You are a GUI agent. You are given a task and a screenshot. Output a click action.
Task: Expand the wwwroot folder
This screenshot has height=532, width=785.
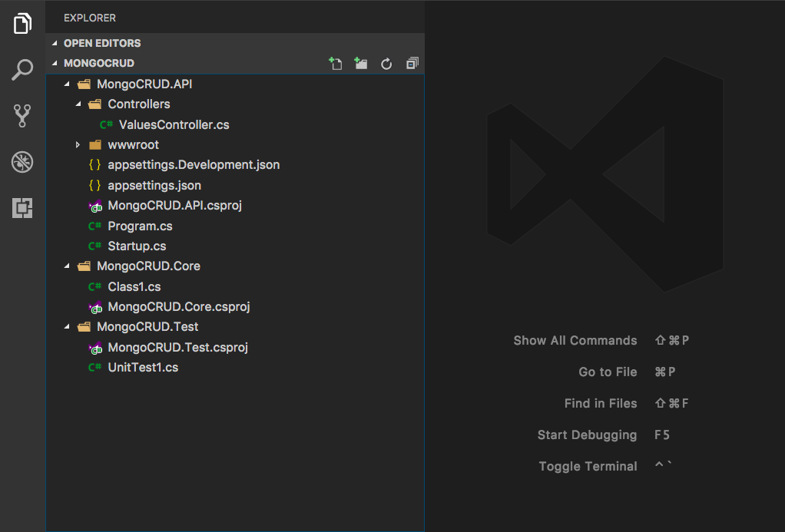(78, 144)
